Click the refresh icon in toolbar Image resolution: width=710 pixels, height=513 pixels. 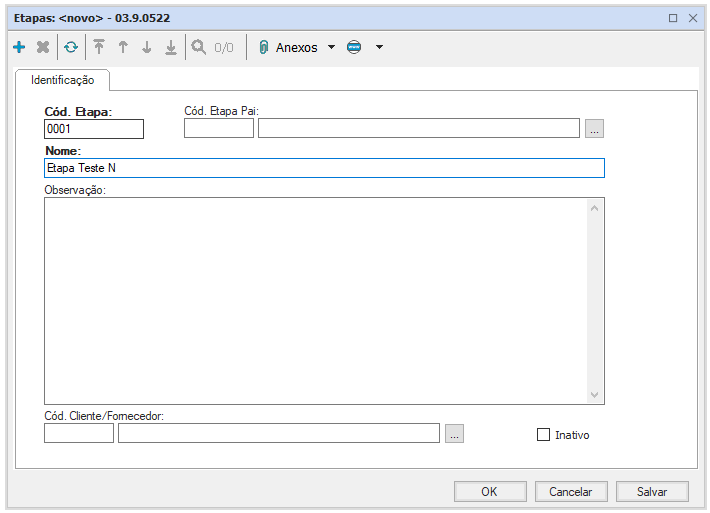point(71,47)
